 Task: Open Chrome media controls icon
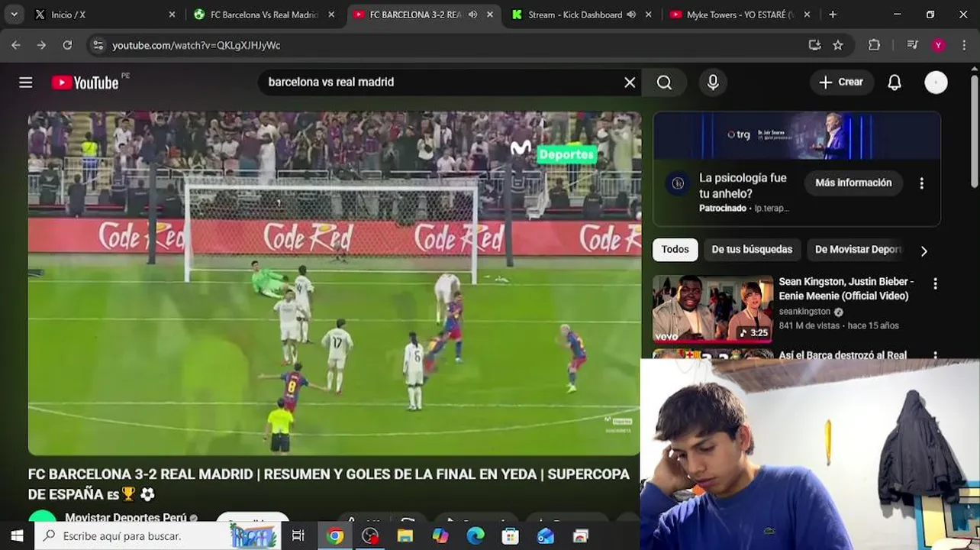click(x=912, y=45)
